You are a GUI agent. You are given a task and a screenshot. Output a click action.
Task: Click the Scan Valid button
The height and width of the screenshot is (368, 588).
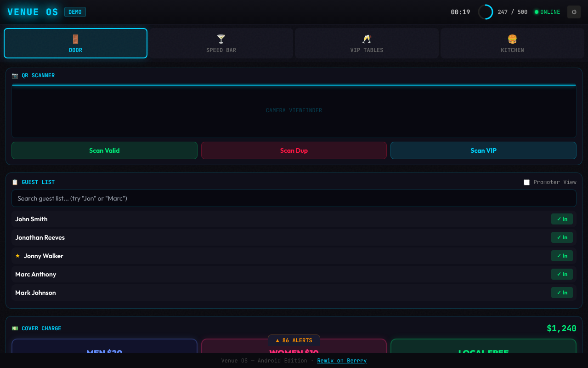(104, 150)
